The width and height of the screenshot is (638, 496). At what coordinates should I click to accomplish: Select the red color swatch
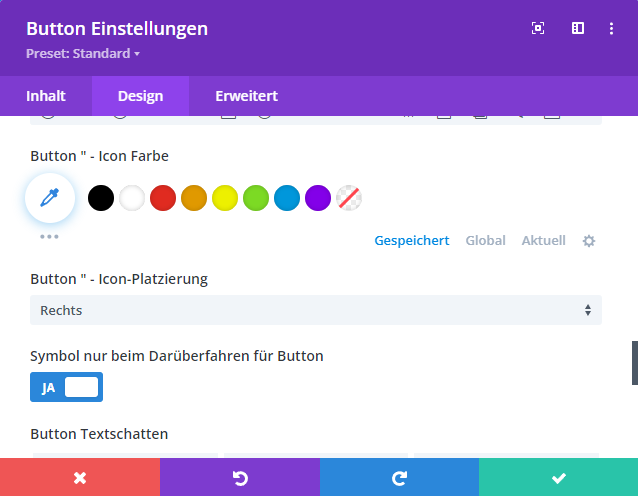click(162, 198)
